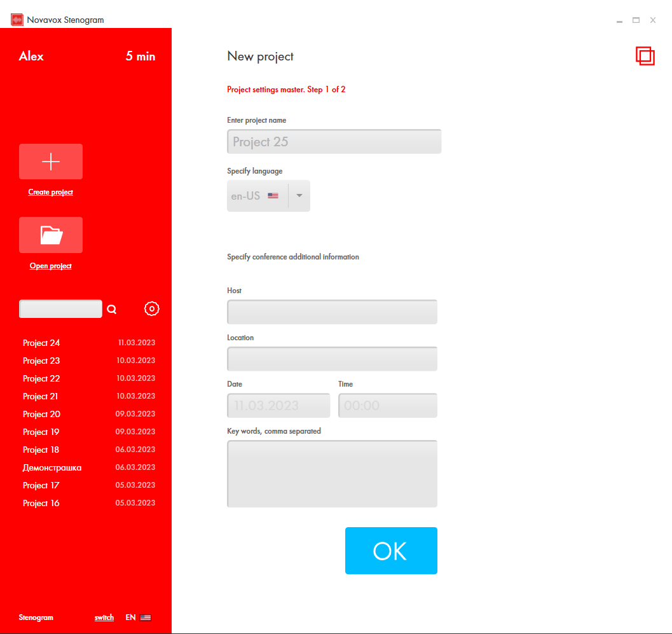This screenshot has width=672, height=634.
Task: Click the search magnifier icon in sidebar
Action: 112,310
